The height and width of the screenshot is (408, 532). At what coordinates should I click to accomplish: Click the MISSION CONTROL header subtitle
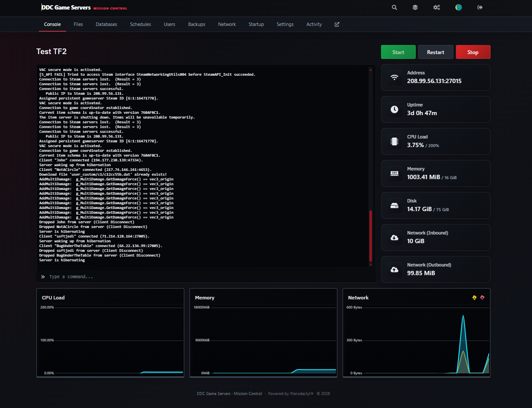pyautogui.click(x=110, y=8)
